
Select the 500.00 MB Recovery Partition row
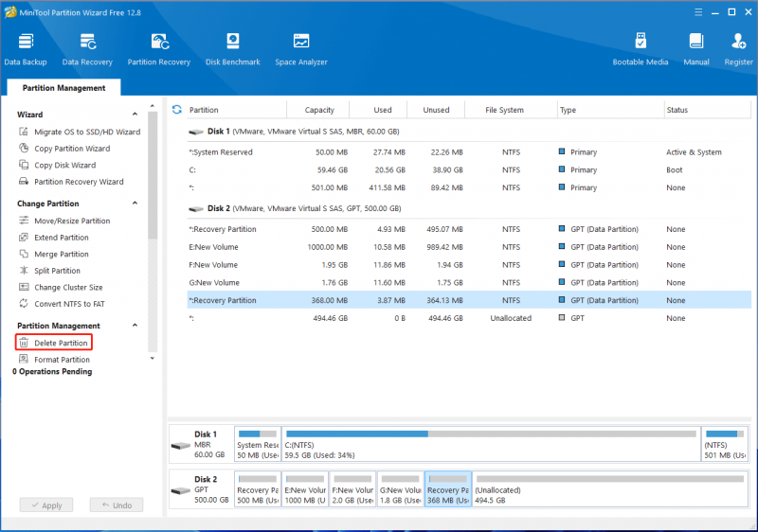pos(469,229)
